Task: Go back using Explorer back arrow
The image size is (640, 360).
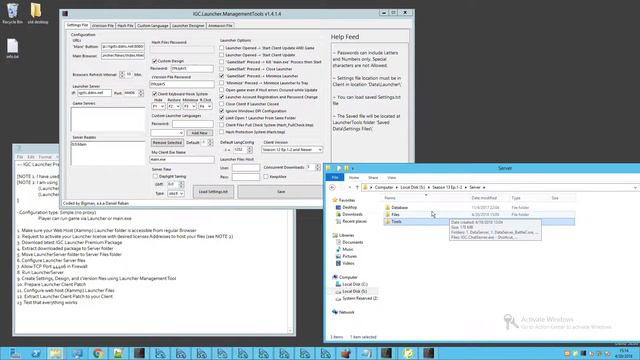Action: tap(332, 187)
